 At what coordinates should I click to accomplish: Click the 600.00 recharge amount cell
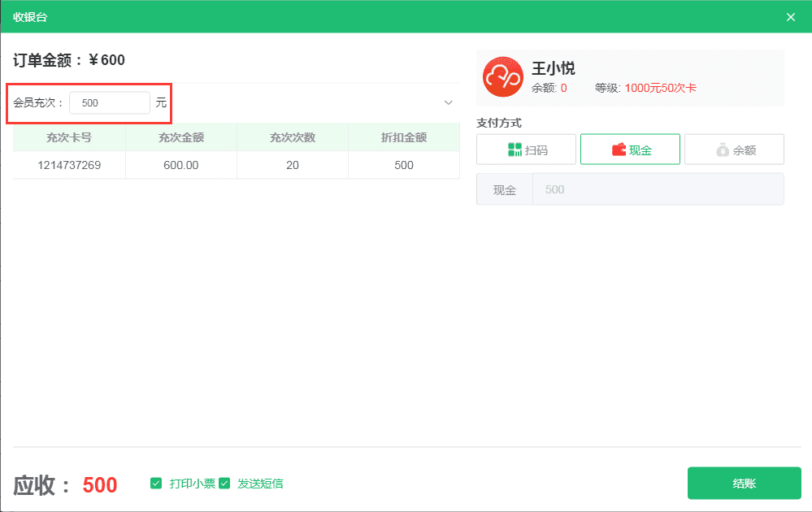point(181,165)
